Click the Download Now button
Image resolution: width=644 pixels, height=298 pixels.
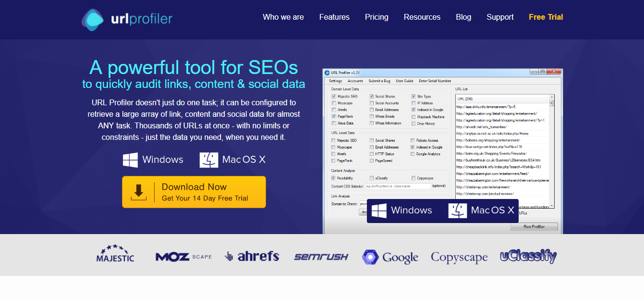tap(194, 192)
